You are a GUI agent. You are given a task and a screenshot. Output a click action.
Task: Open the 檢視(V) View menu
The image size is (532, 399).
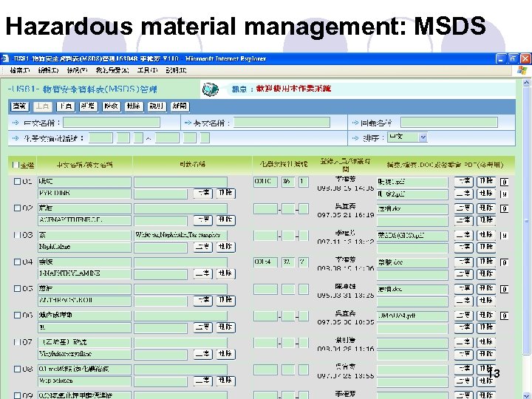tap(77, 70)
